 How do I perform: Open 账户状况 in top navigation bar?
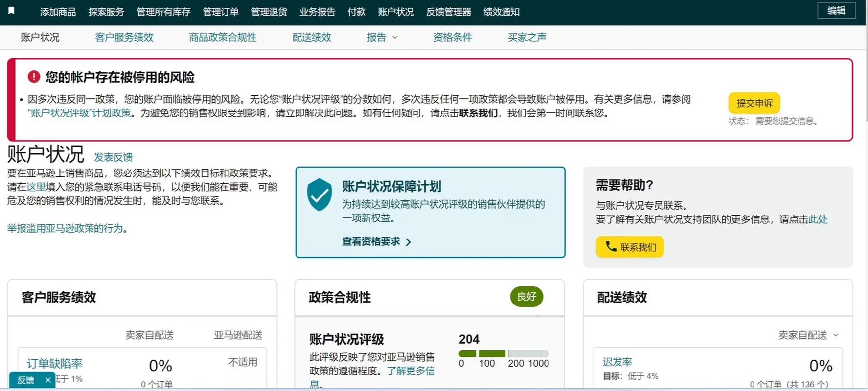(x=396, y=12)
